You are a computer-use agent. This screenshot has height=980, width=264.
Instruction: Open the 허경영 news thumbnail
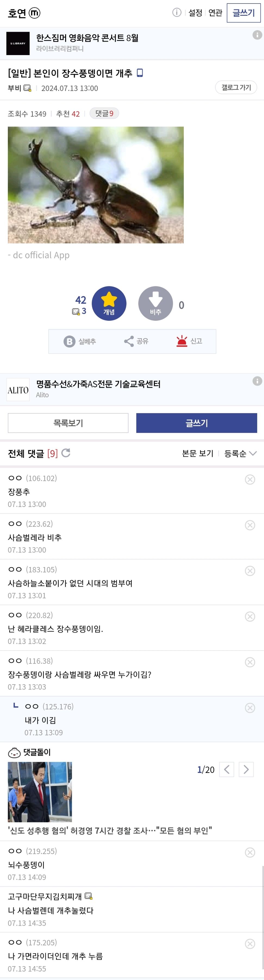coord(40,792)
